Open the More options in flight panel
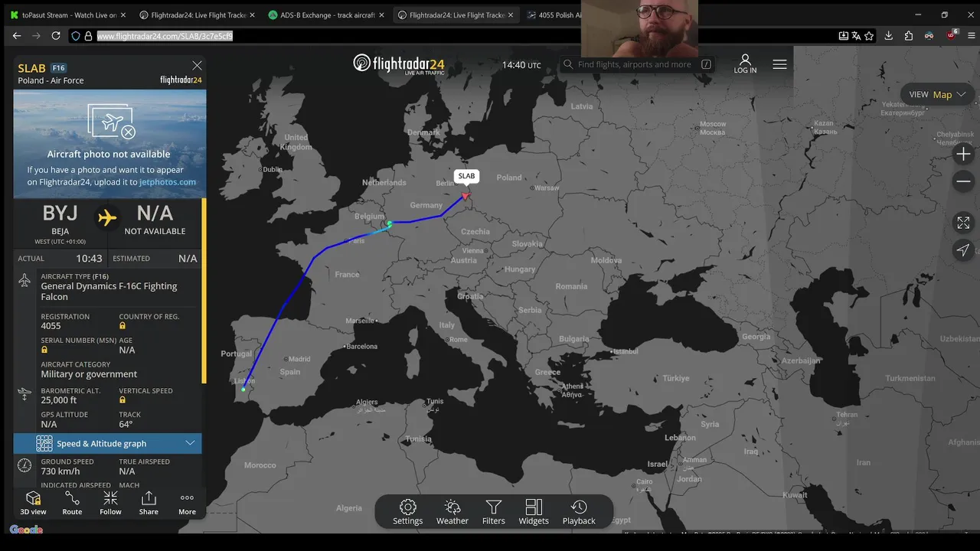The width and height of the screenshot is (980, 551). [x=187, y=504]
